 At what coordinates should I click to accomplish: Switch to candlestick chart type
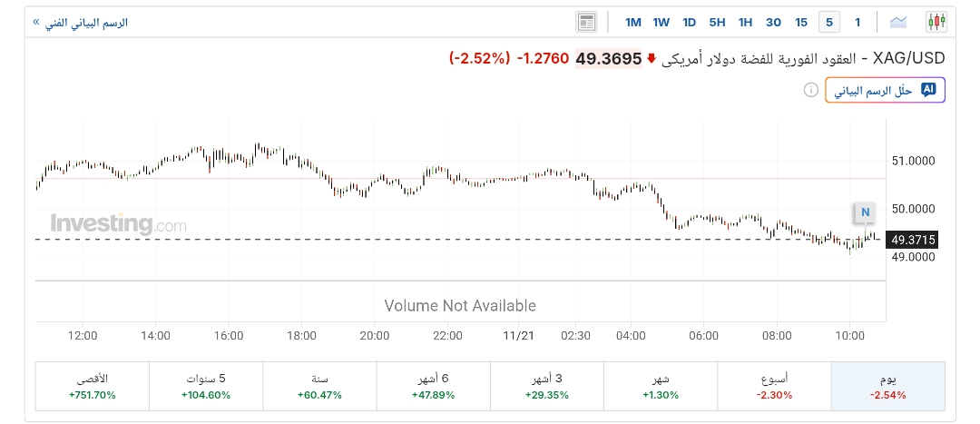coord(936,22)
